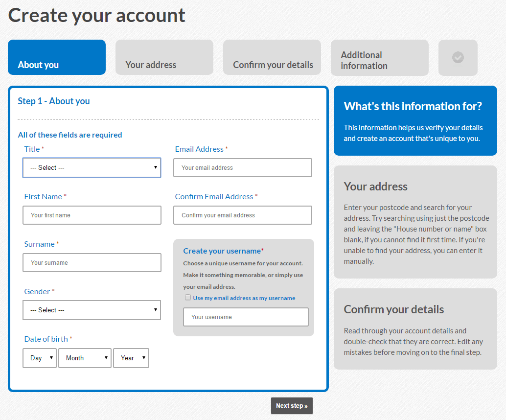Focus the 'Your first name' text box

point(92,215)
